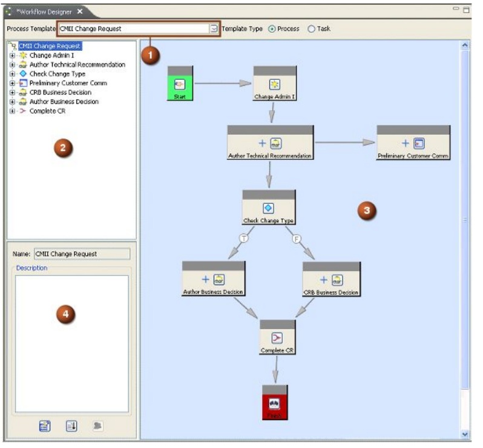This screenshot has width=483, height=448.
Task: Expand the Change Admin I tree node
Action: click(x=12, y=56)
